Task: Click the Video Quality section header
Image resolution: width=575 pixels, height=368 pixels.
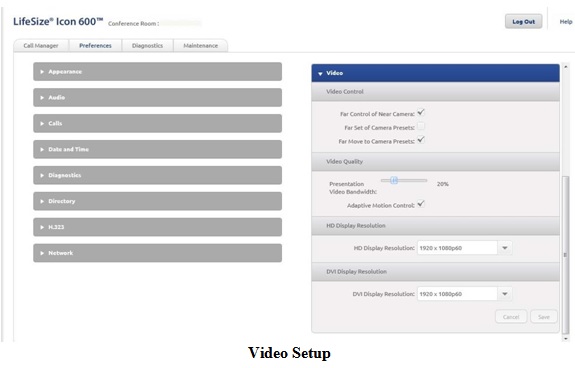Action: pos(435,162)
